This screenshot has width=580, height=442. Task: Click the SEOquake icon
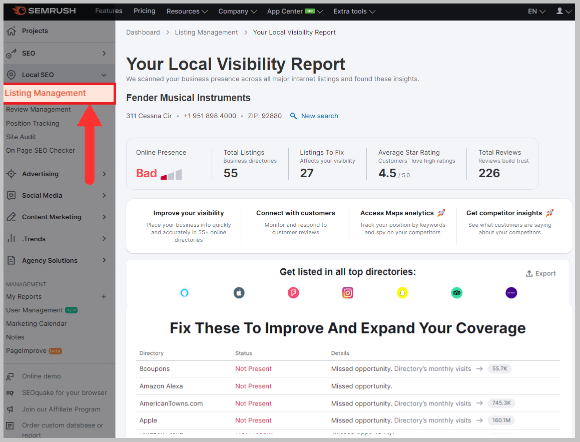(x=10, y=393)
